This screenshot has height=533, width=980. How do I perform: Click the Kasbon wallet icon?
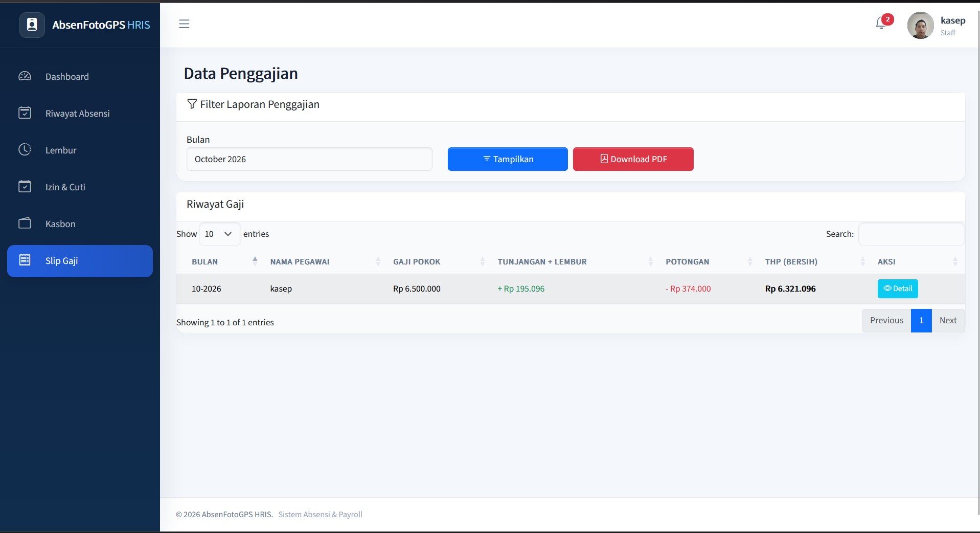25,224
